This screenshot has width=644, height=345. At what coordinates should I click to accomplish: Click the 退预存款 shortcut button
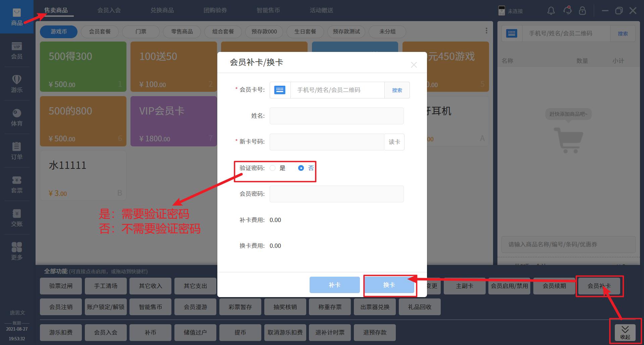tap(375, 332)
